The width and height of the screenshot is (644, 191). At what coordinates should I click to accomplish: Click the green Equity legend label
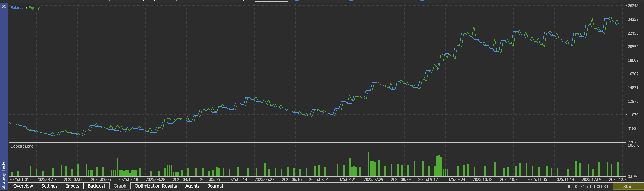click(34, 8)
